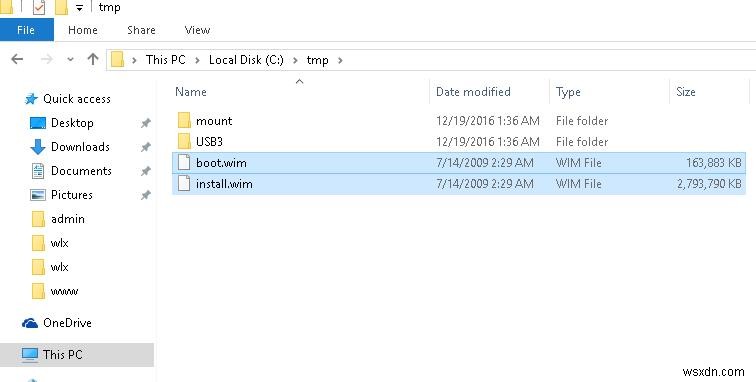Click the Quick access star icon
This screenshot has width=756, height=382.
[31, 99]
